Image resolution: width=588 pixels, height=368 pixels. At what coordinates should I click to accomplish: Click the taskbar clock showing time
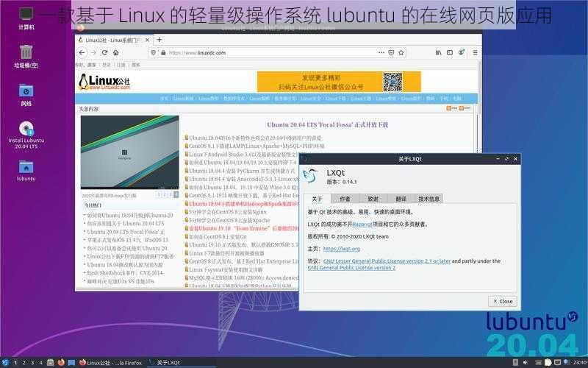point(580,363)
